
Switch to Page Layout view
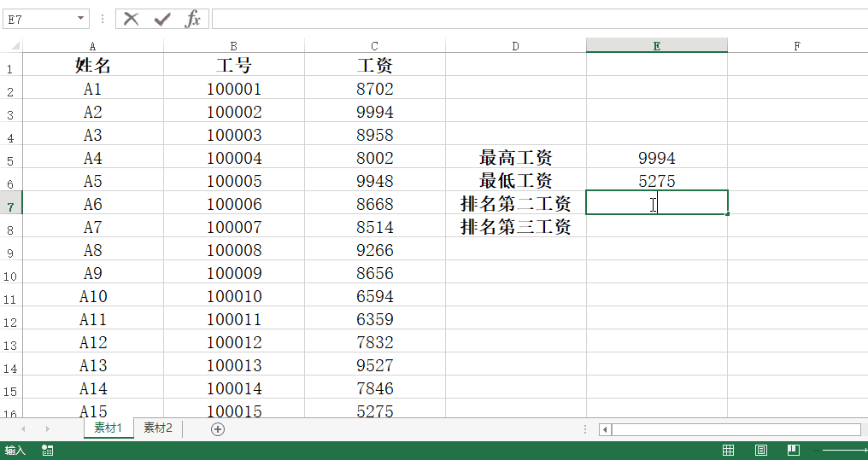tap(760, 450)
